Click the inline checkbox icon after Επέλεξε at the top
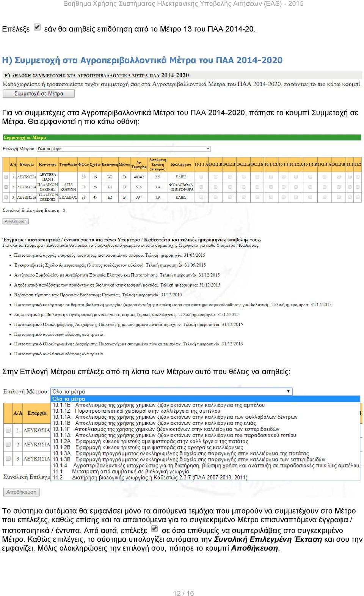The width and height of the screenshot is (364, 596). [x=37, y=27]
